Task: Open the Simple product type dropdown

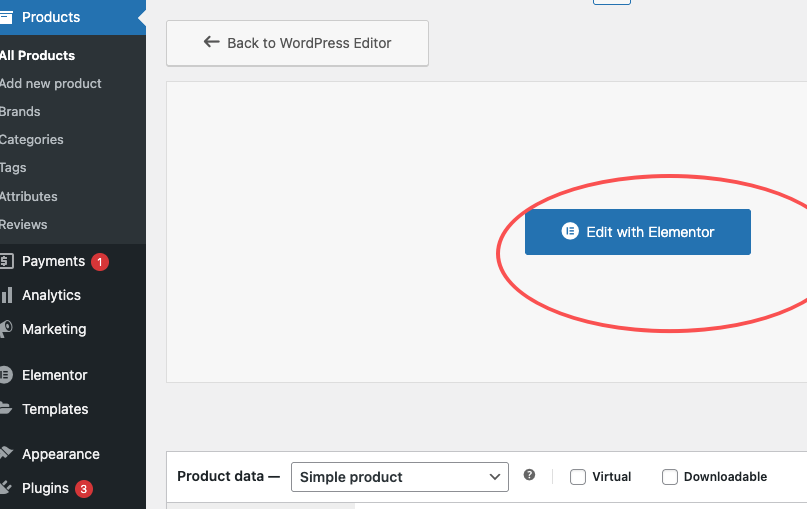Action: (399, 477)
